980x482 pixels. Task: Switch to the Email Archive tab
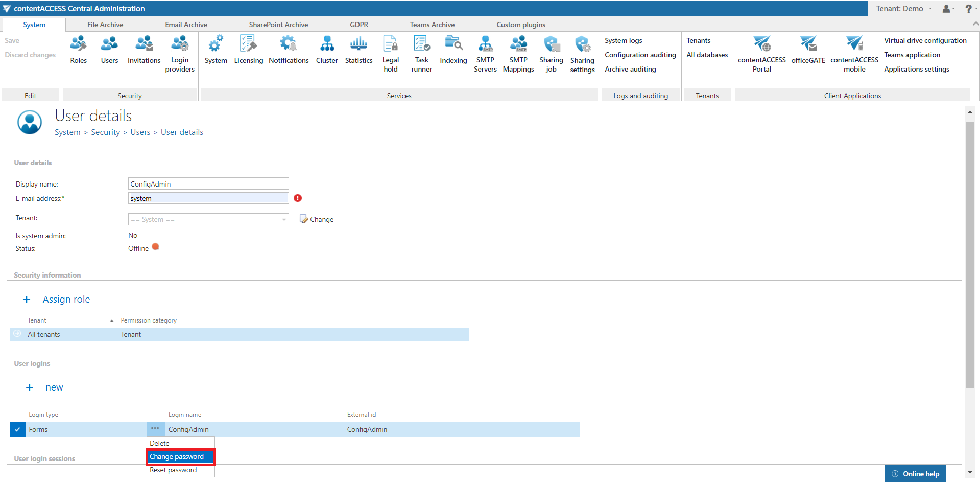186,25
